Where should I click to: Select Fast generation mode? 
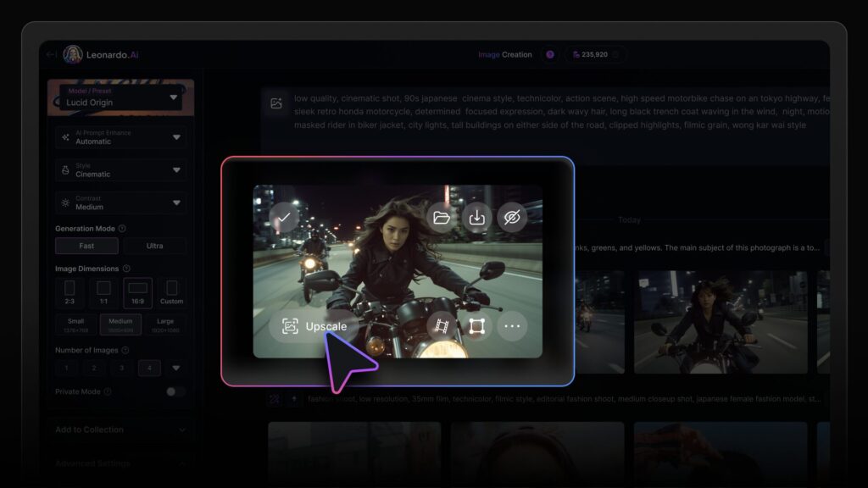[x=87, y=246]
